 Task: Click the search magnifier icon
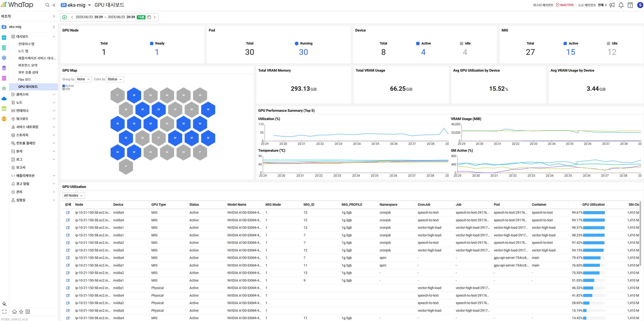coord(47,5)
